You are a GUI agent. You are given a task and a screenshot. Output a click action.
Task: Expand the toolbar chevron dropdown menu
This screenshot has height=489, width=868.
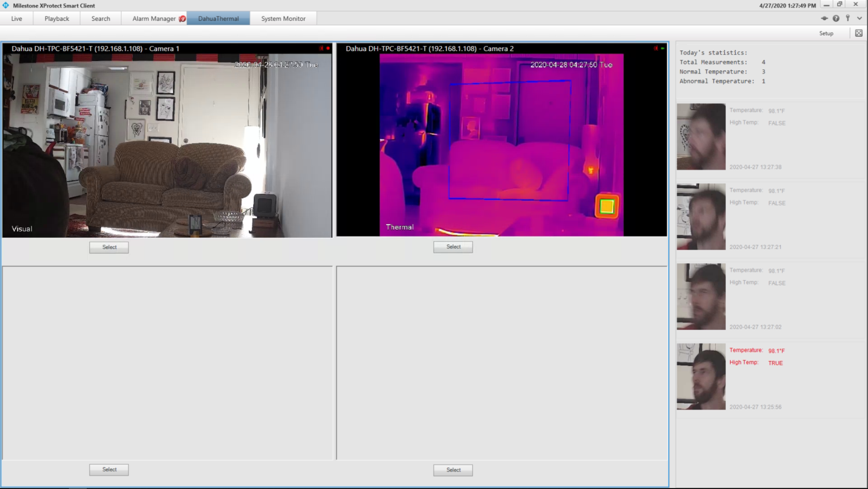pos(860,18)
